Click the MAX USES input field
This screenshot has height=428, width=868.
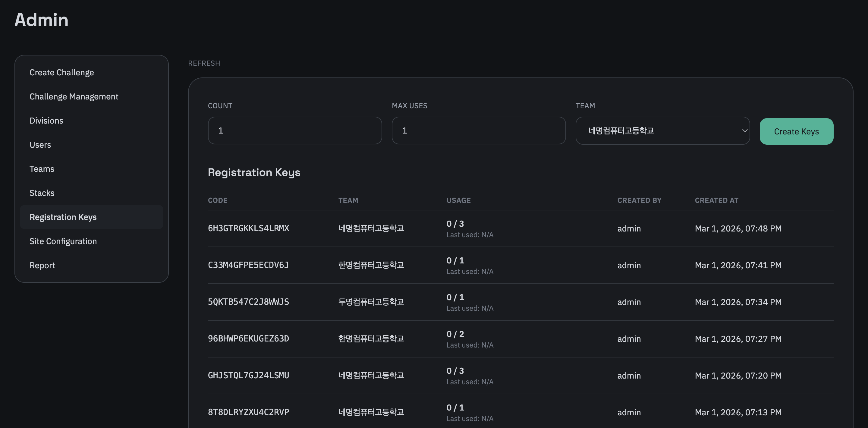point(479,131)
